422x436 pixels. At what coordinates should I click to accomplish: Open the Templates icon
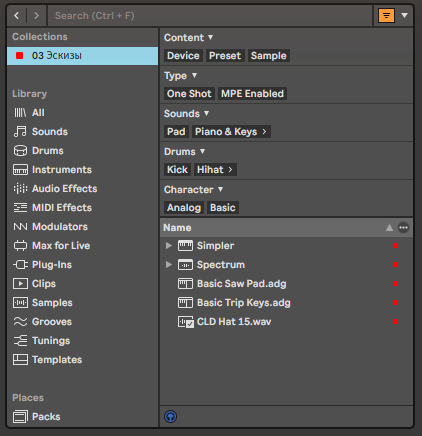(x=20, y=360)
